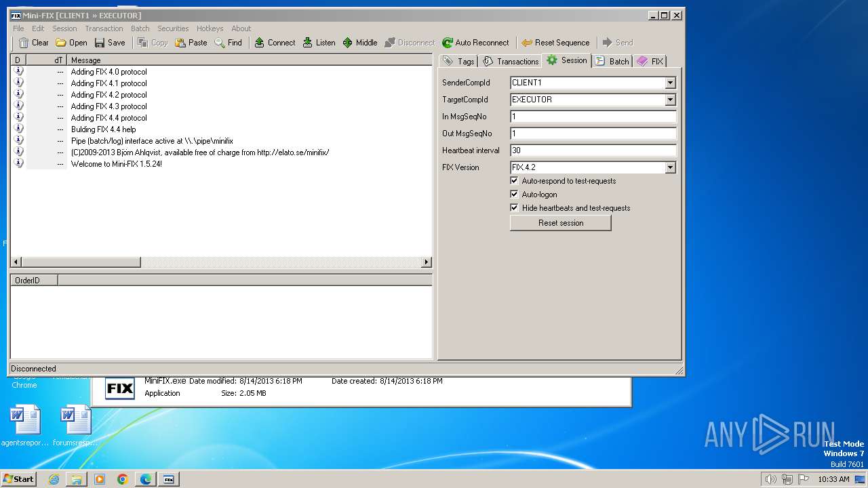Screen dimensions: 868x488
Task: Open the forumsresp Word document on the desktop
Action: [75, 426]
